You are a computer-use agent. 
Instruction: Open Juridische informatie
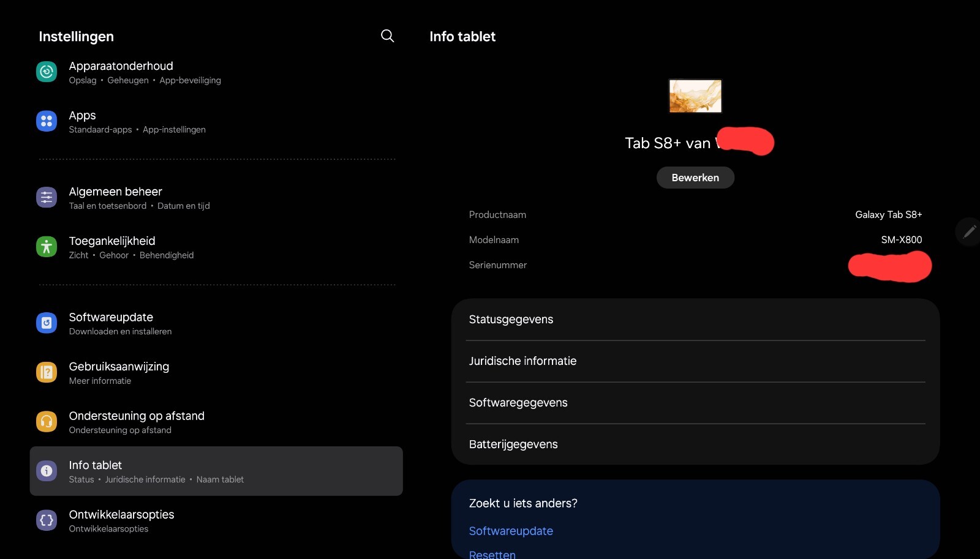click(695, 361)
